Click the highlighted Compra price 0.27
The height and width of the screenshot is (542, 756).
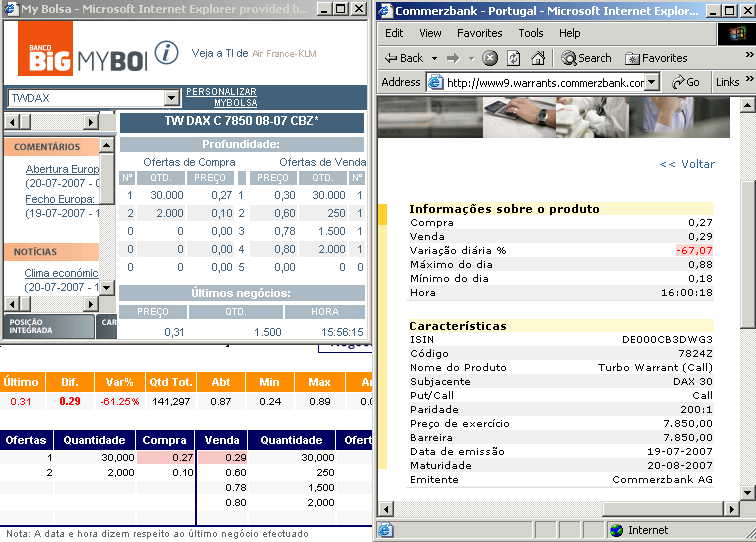click(166, 458)
